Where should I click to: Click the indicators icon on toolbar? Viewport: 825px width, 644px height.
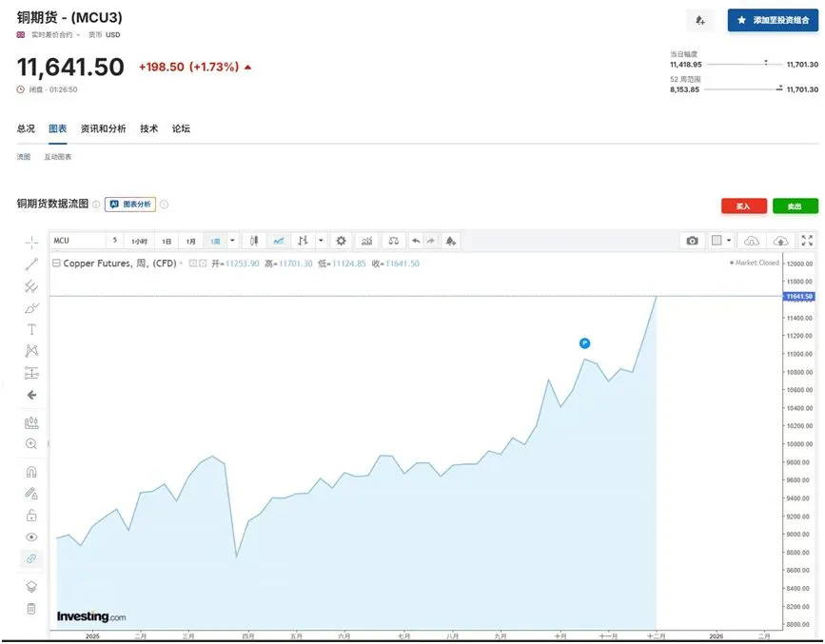(x=365, y=241)
